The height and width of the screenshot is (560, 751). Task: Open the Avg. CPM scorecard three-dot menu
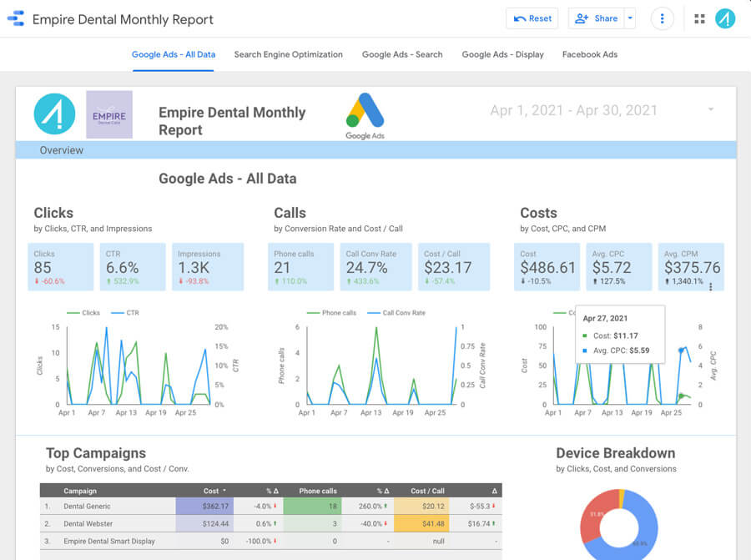(711, 287)
